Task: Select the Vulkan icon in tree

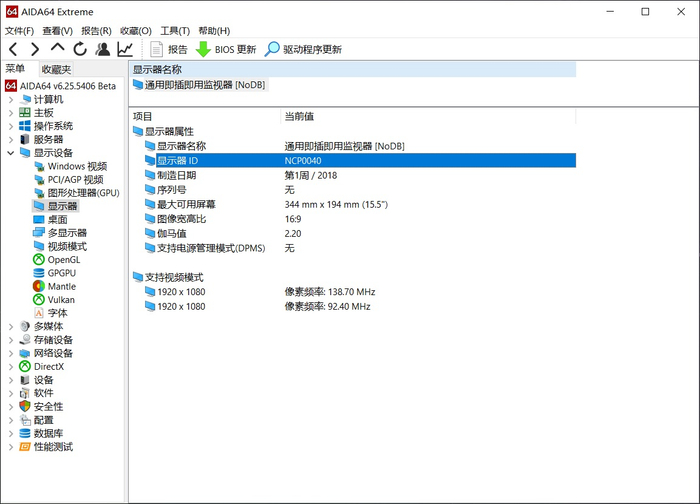Action: 39,300
